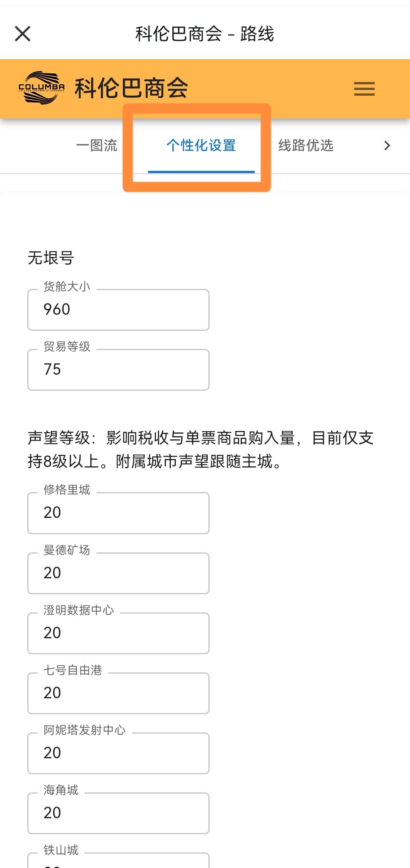This screenshot has width=410, height=868.
Task: Click the 声望等级 description paragraph
Action: 200,450
